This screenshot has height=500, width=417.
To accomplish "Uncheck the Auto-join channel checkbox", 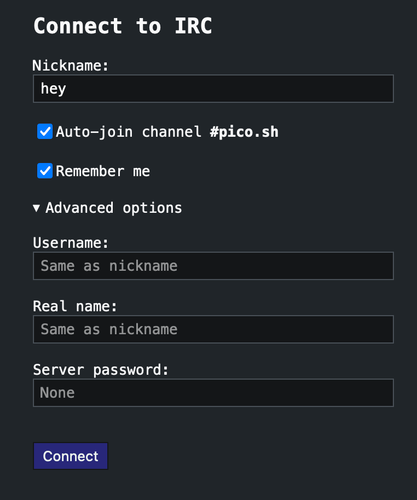I will click(45, 131).
